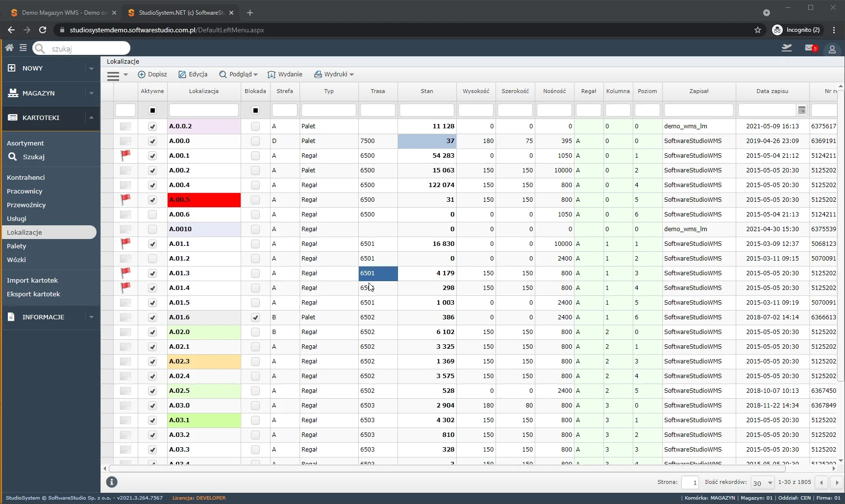Click the Lokalizacja column filter field
The width and height of the screenshot is (845, 504).
[204, 110]
